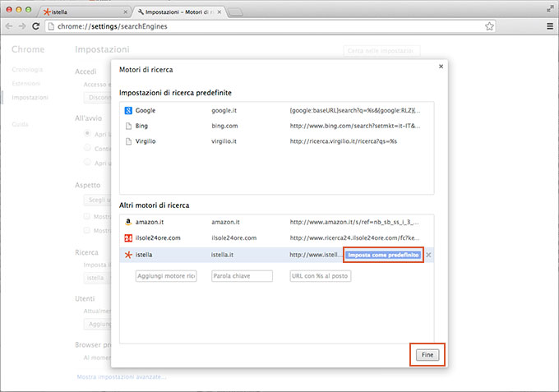
Task: Select the first All'avvio radio button
Action: coord(87,133)
